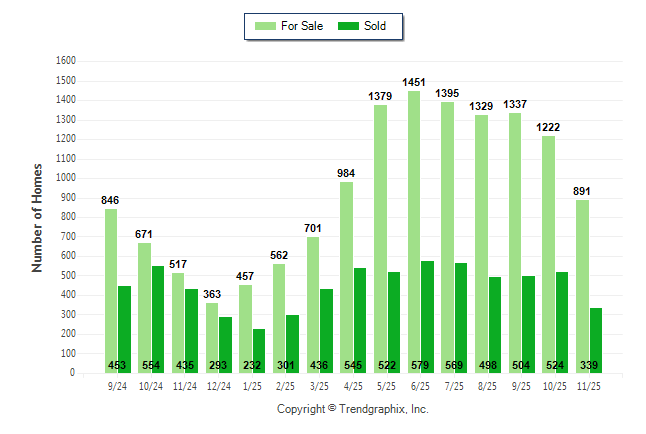
Task: Click the Sold bar showing 554
Action: click(158, 318)
